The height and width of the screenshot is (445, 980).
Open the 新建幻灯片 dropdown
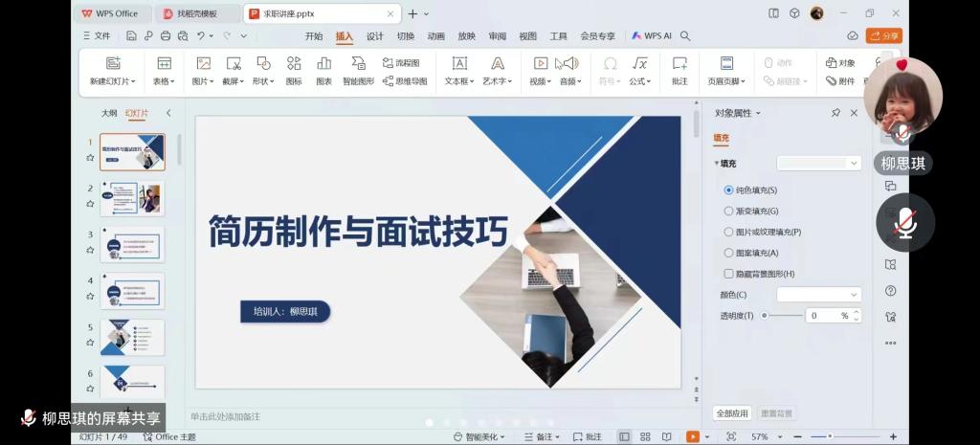coord(113,81)
